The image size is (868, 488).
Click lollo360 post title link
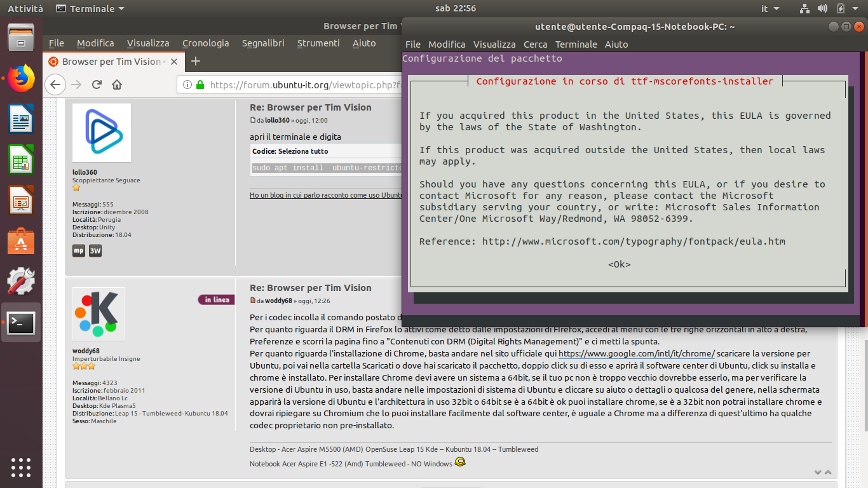coord(311,107)
